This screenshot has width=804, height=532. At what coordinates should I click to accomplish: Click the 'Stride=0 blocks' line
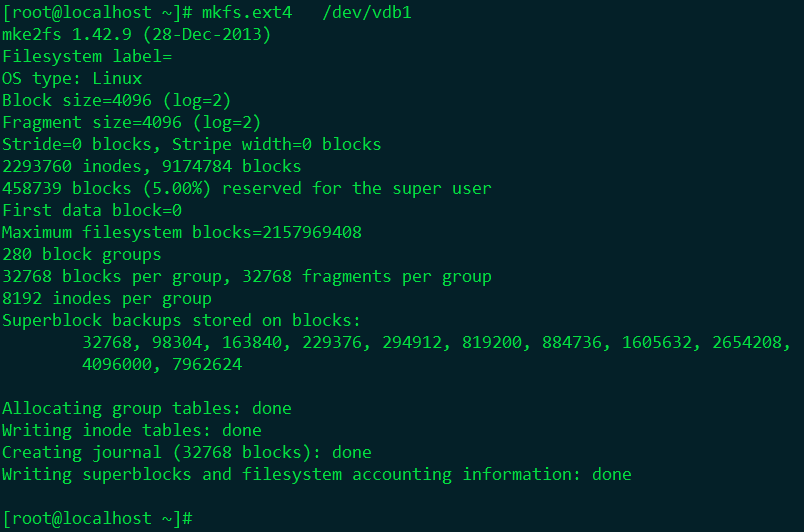(191, 144)
